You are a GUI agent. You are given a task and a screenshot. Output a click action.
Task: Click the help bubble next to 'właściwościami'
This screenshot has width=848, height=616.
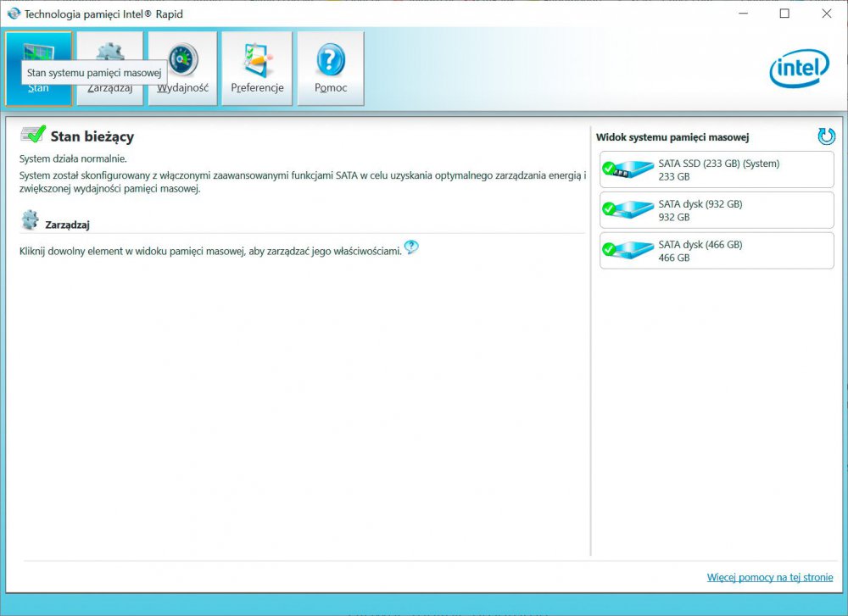click(411, 247)
